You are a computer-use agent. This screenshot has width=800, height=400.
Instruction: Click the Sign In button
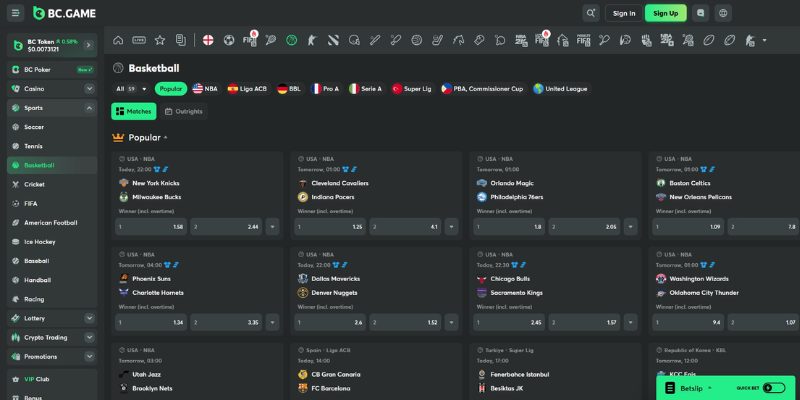(623, 13)
